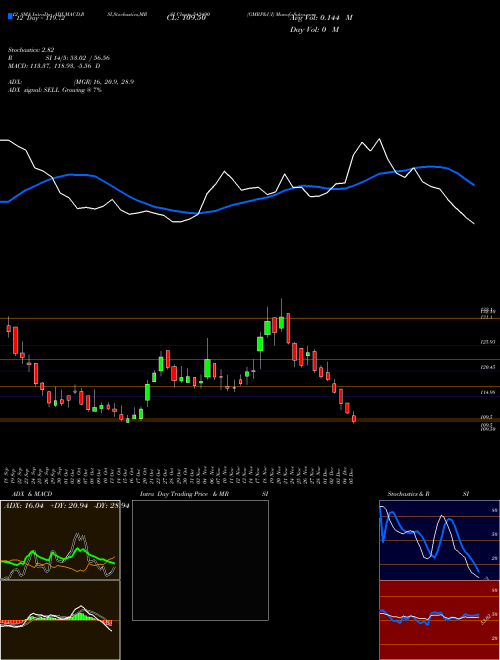Select the '+DY: 20.94' value in ADX panel
Viewport: 500px width, 660px height.
pos(69,506)
